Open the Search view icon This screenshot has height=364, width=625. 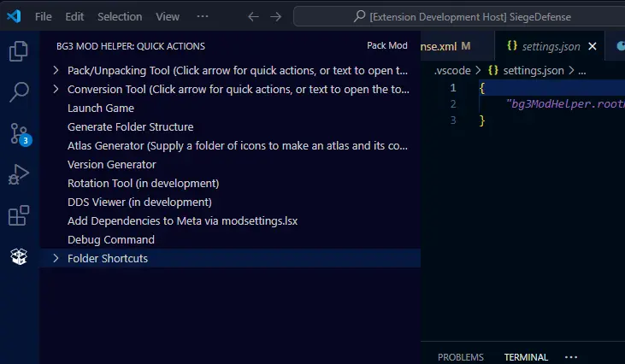click(x=19, y=92)
